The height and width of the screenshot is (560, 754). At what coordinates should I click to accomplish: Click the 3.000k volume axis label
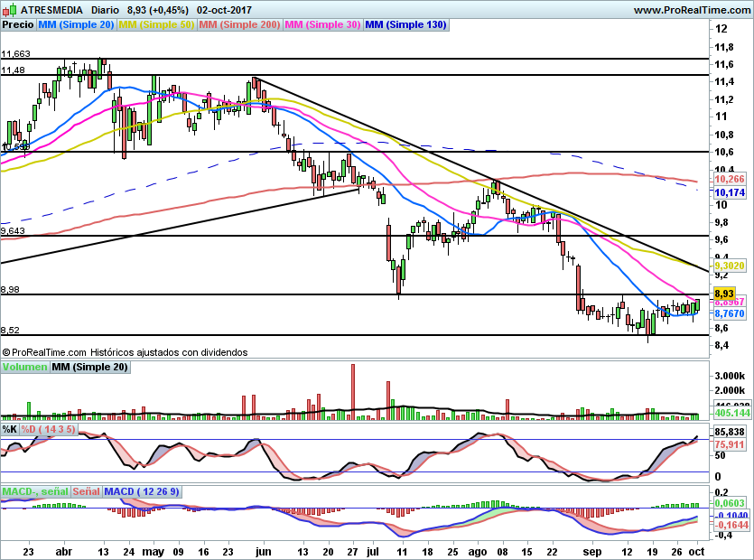click(730, 376)
